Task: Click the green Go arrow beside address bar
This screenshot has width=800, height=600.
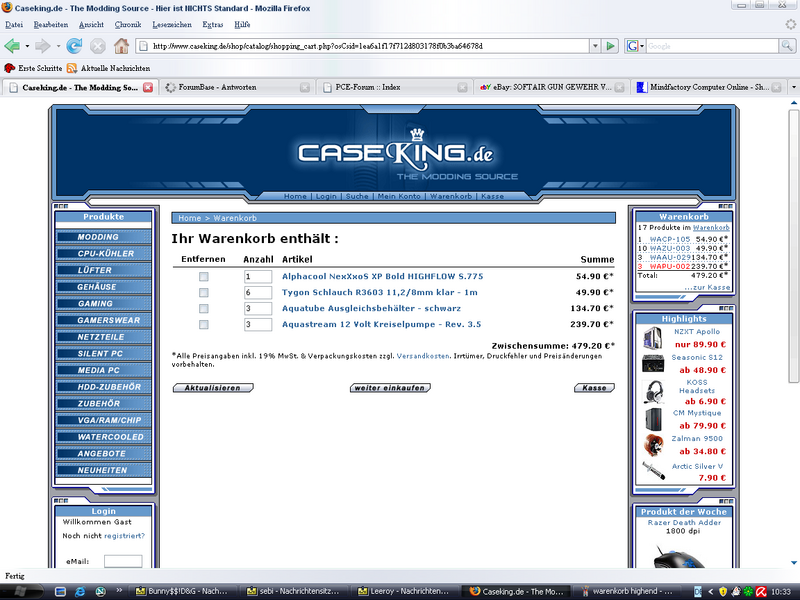Action: (610, 46)
